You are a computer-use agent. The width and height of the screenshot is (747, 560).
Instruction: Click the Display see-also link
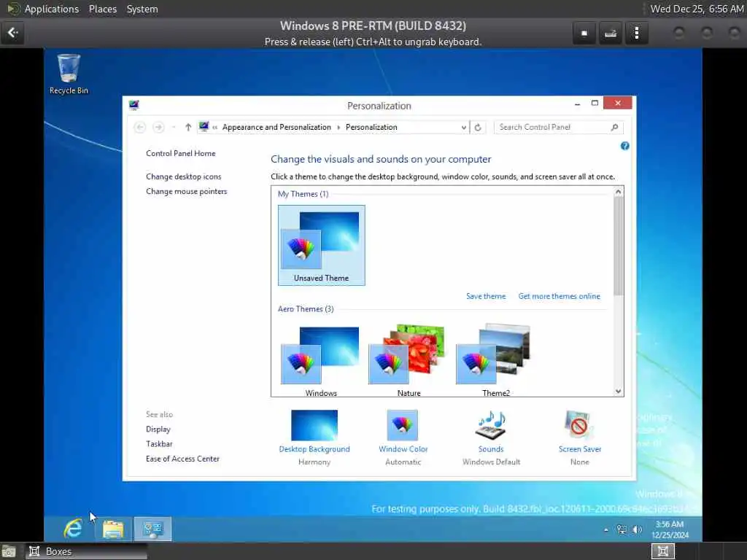[158, 429]
